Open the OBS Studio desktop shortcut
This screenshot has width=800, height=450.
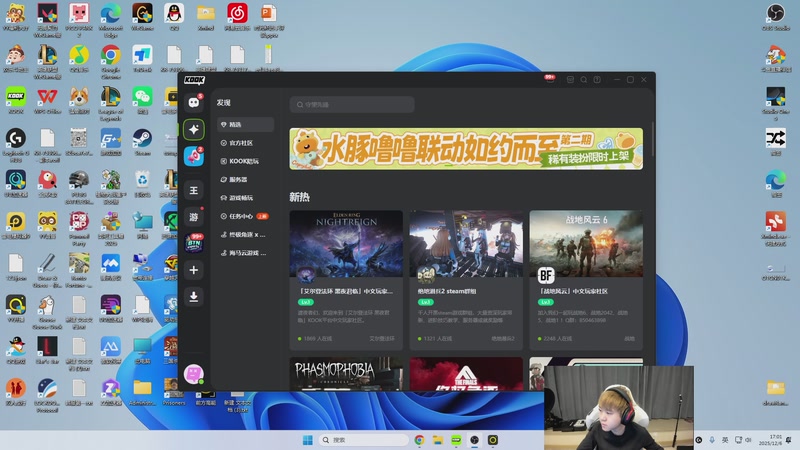[776, 17]
